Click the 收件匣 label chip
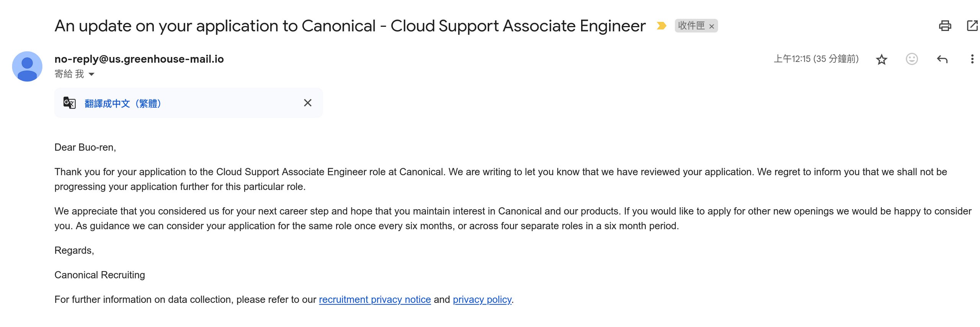 (691, 26)
